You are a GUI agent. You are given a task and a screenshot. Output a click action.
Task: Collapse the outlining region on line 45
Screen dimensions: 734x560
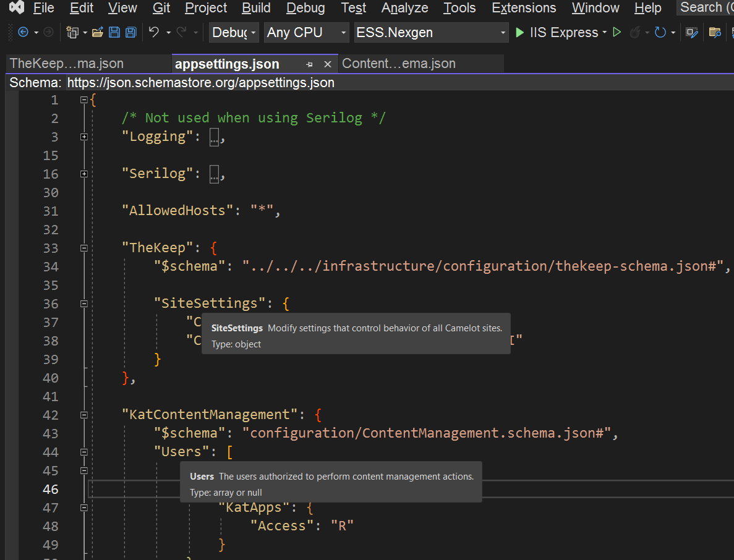[x=84, y=470]
